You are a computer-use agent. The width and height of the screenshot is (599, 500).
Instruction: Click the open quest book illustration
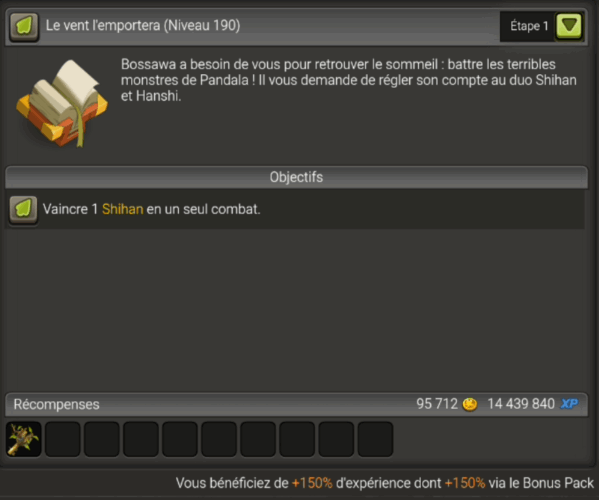62,104
